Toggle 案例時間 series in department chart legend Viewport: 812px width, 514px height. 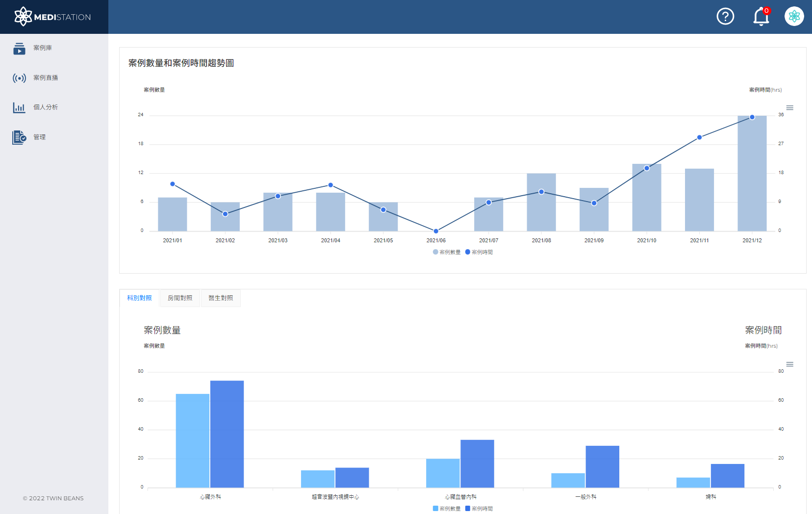(479, 509)
